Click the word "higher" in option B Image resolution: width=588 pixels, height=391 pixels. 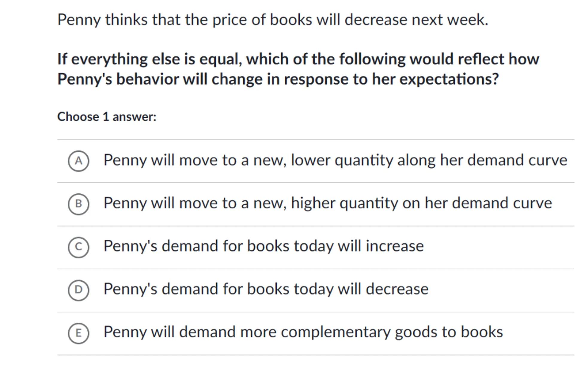313,203
